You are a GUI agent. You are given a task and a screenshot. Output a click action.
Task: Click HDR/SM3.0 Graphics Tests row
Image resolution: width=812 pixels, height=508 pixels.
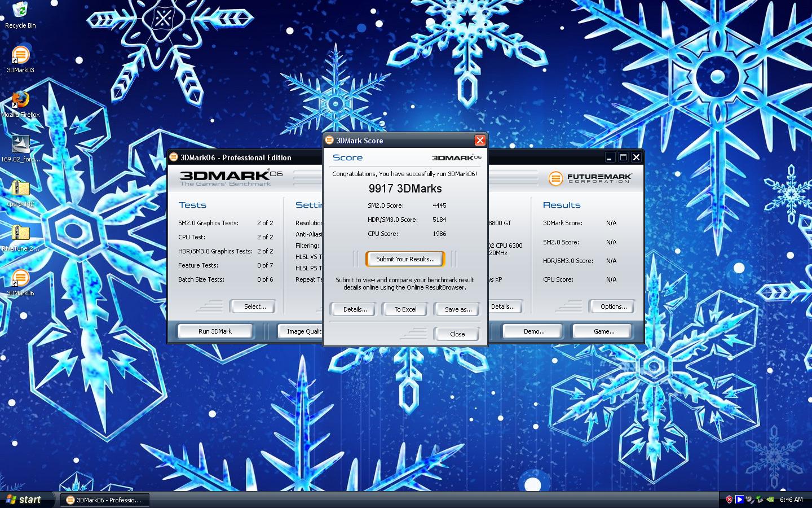[x=226, y=251]
